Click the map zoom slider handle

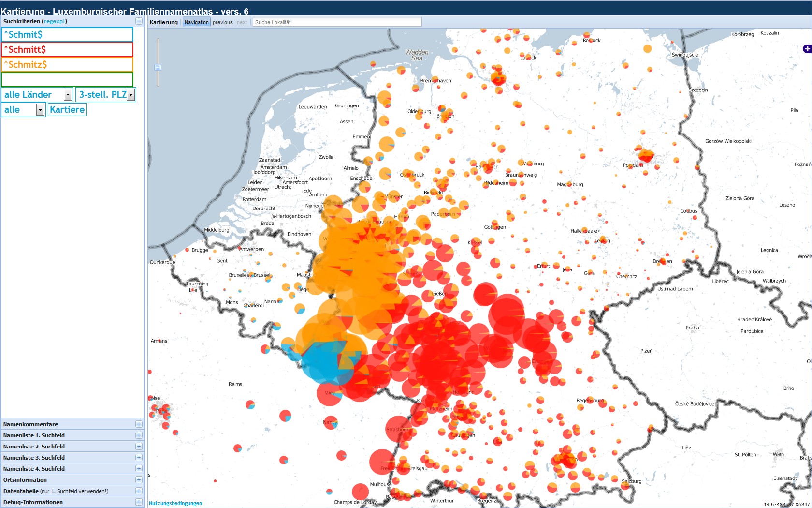coord(158,67)
